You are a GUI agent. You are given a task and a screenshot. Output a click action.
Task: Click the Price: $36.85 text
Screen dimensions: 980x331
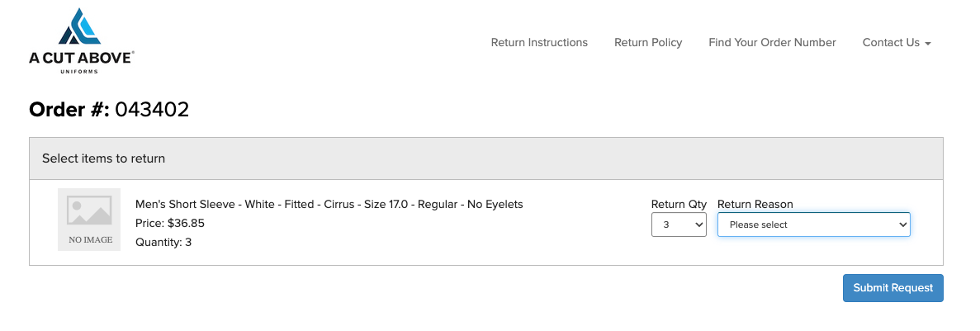170,224
